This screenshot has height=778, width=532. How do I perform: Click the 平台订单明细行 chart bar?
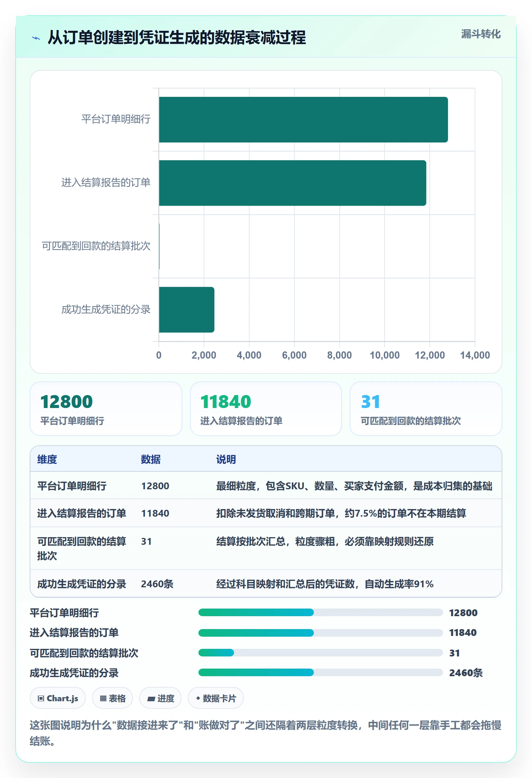tap(303, 120)
